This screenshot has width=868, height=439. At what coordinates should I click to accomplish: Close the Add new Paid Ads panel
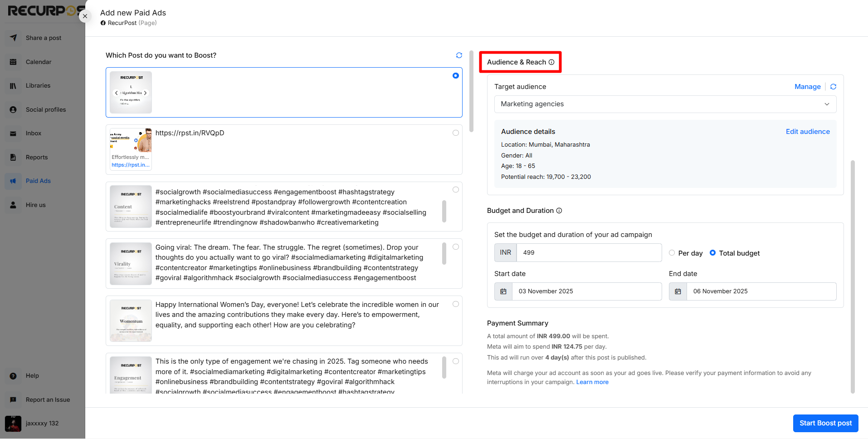coord(85,16)
